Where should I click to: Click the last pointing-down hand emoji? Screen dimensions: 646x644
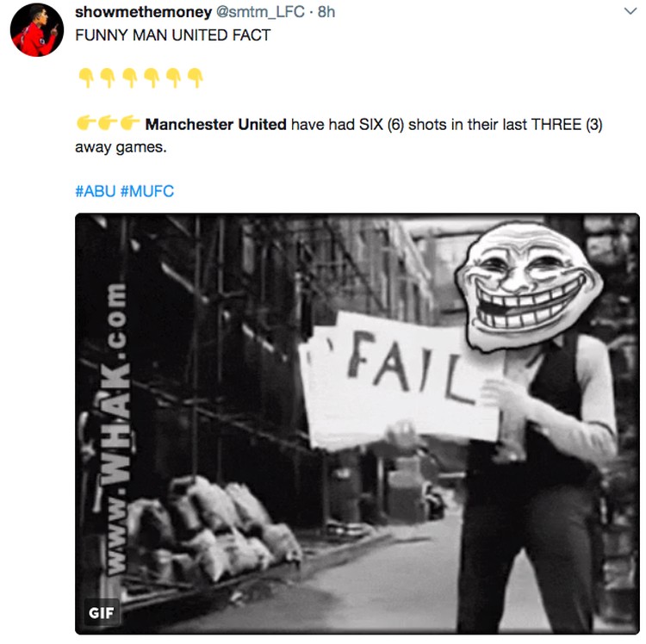point(195,77)
